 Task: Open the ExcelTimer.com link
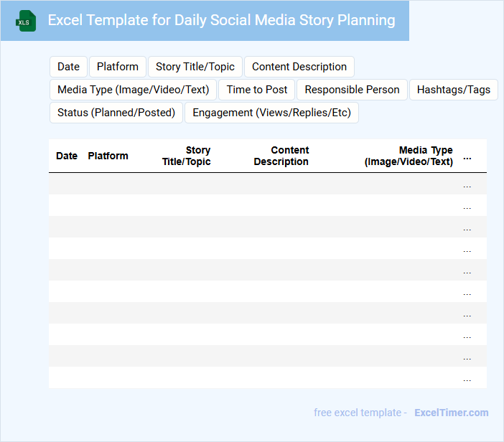click(x=452, y=413)
